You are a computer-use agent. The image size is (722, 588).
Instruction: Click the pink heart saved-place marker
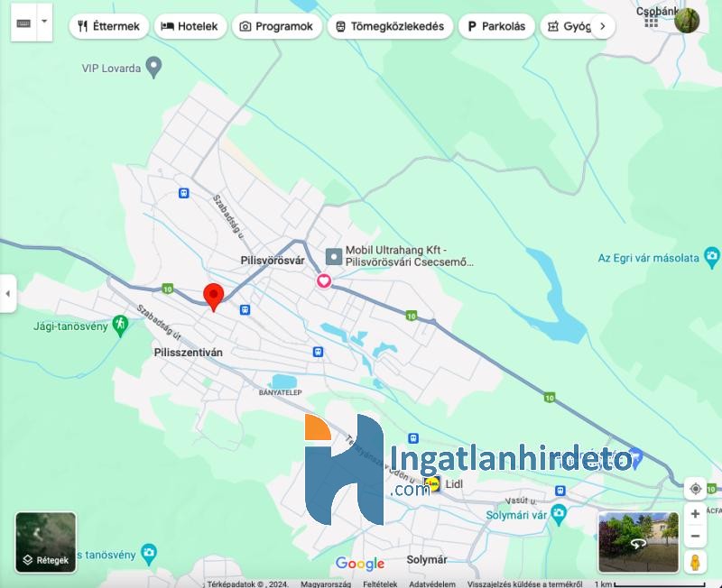click(324, 280)
